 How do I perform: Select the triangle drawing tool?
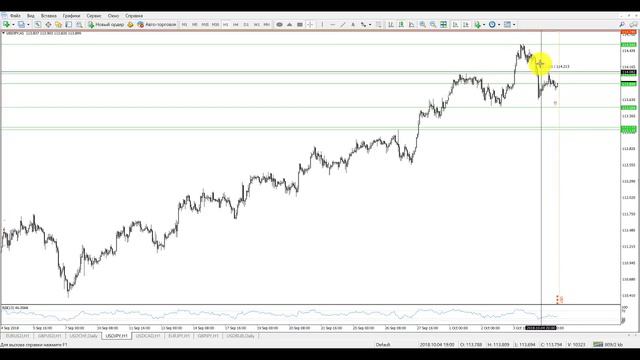(x=289, y=24)
